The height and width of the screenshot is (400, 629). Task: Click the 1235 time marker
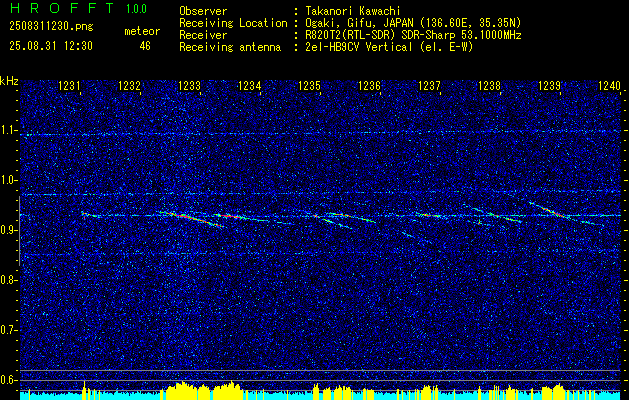[309, 86]
